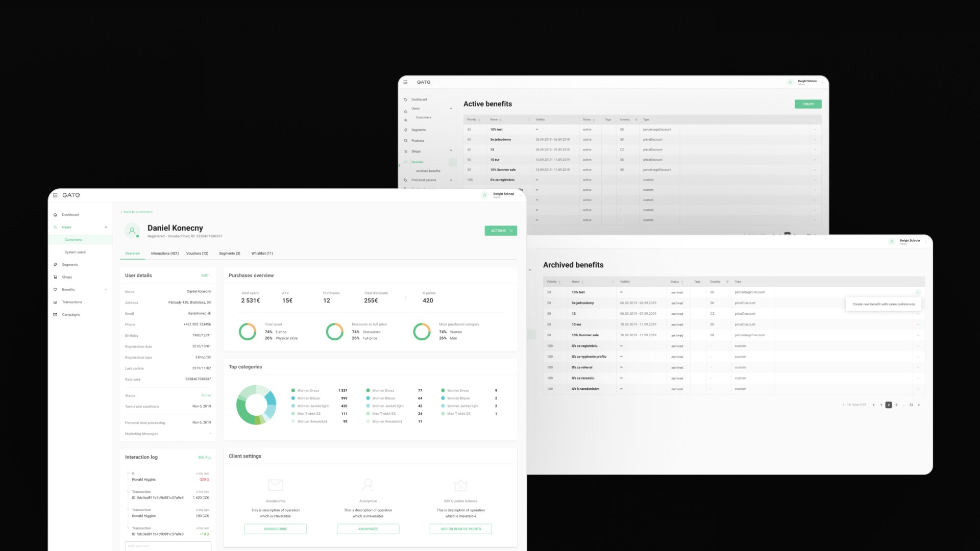
Task: Click Daniel Konecny's profile avatar icon
Action: [132, 231]
